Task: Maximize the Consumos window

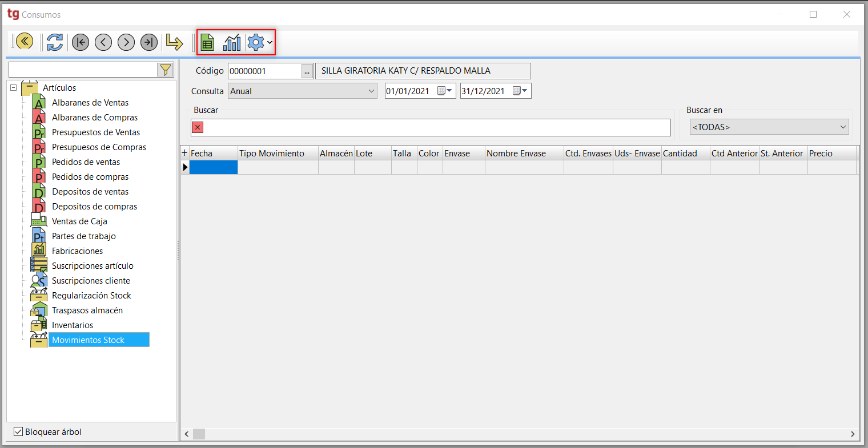Action: [x=813, y=14]
